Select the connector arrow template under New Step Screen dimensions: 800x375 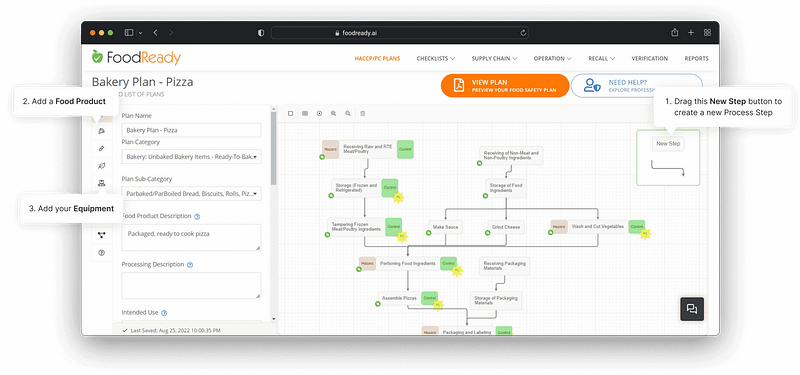pos(668,168)
